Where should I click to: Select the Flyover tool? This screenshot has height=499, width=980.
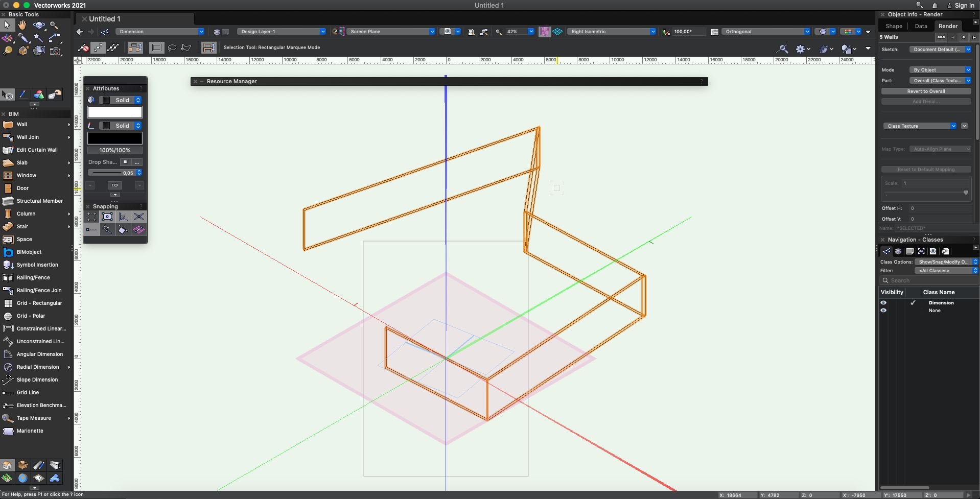[39, 25]
